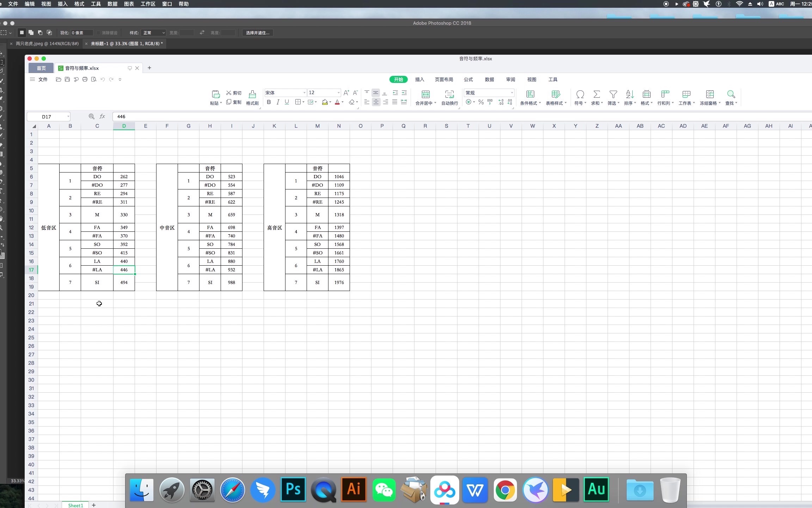Viewport: 812px width, 508px height.
Task: Open the 宋体 font name dropdown
Action: point(304,93)
